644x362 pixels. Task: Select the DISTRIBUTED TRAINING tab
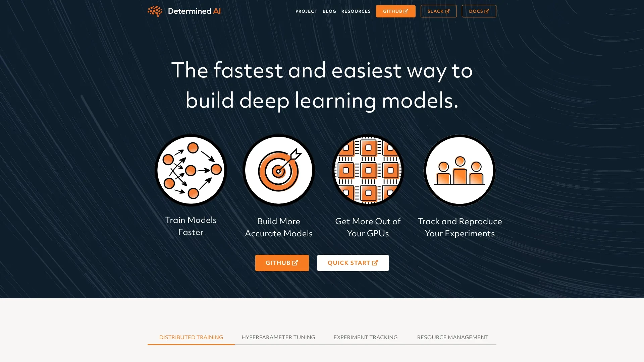(x=191, y=337)
